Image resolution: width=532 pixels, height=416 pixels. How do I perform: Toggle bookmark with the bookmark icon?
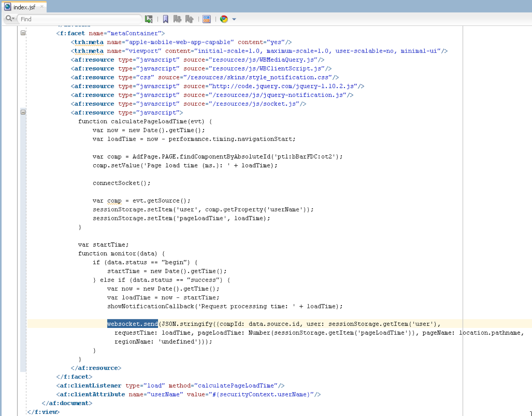pyautogui.click(x=165, y=19)
